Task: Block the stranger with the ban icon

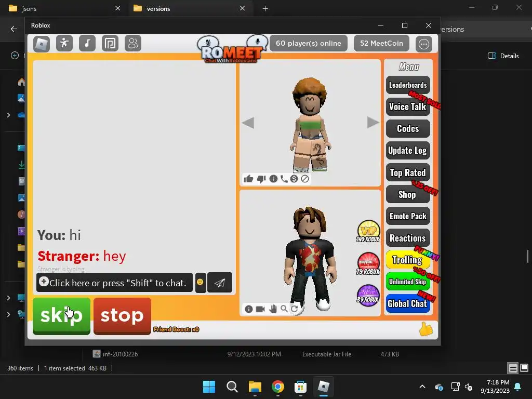Action: pos(305,179)
